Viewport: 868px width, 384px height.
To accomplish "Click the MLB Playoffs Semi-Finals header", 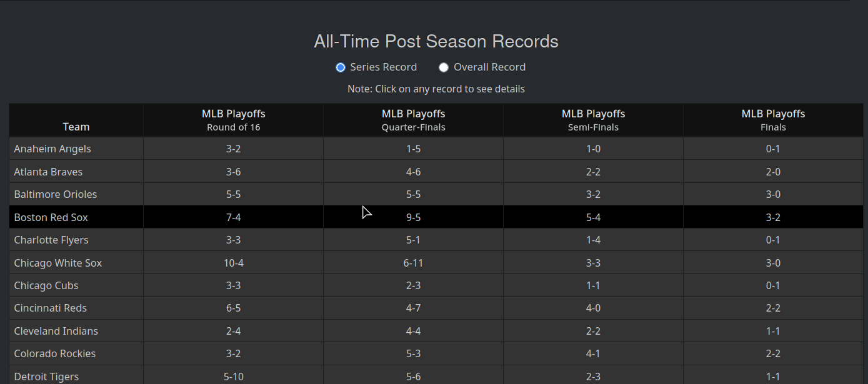I will coord(593,120).
